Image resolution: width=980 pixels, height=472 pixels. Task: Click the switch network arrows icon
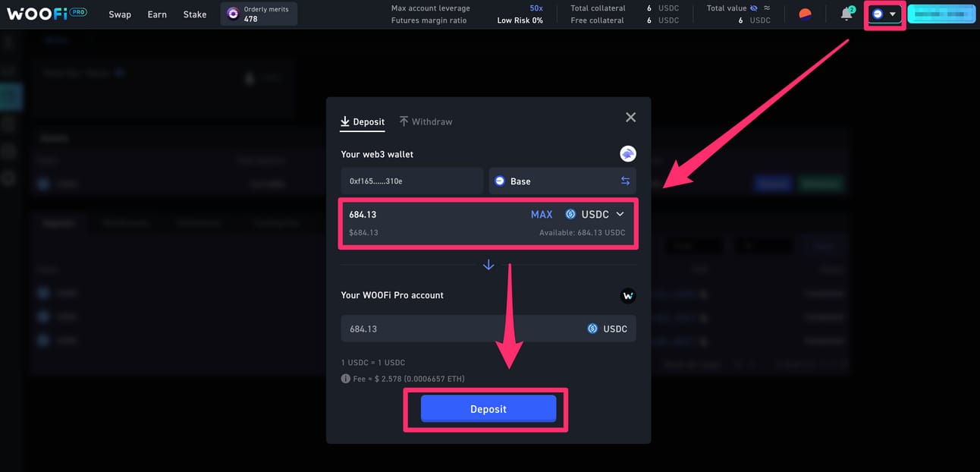(x=625, y=181)
